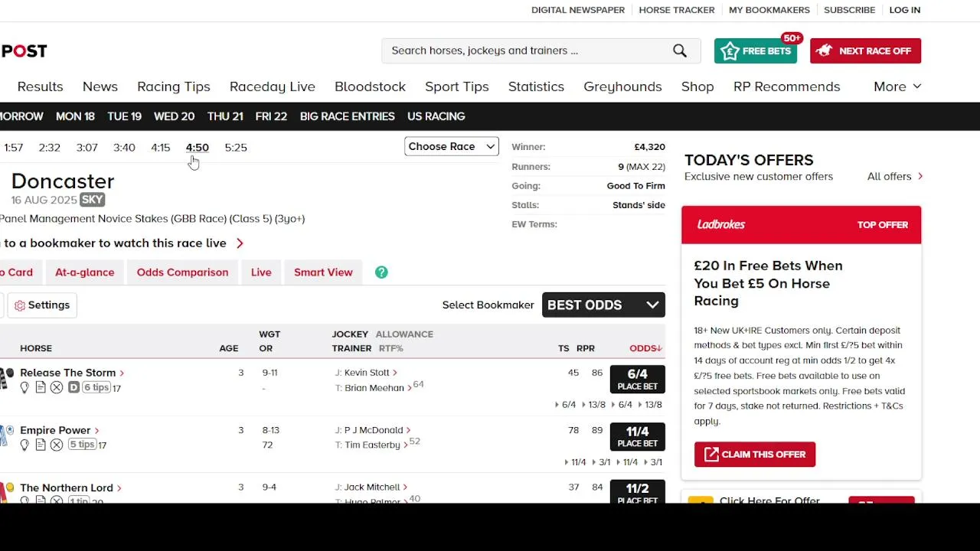Select the US Racing tab
Screen dimensions: 980x551
[436, 116]
